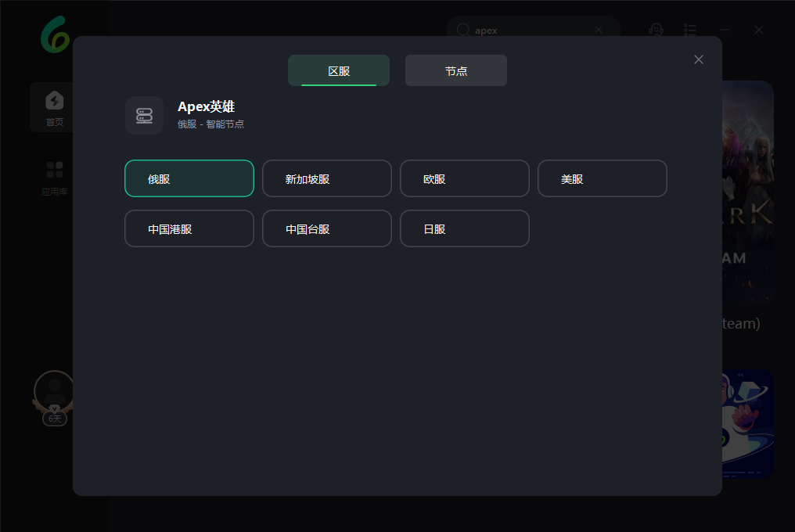Open the 首页 home sidebar icon
The width and height of the screenshot is (795, 532).
pyautogui.click(x=54, y=107)
